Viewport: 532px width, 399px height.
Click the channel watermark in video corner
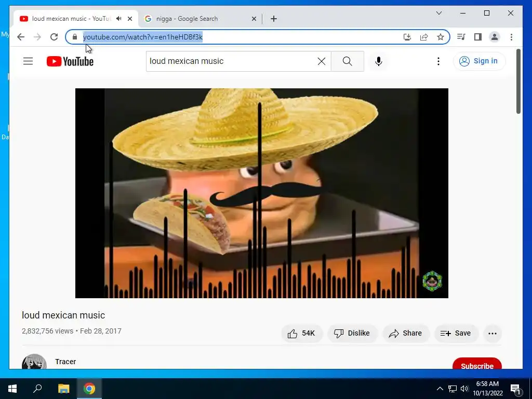point(432,281)
